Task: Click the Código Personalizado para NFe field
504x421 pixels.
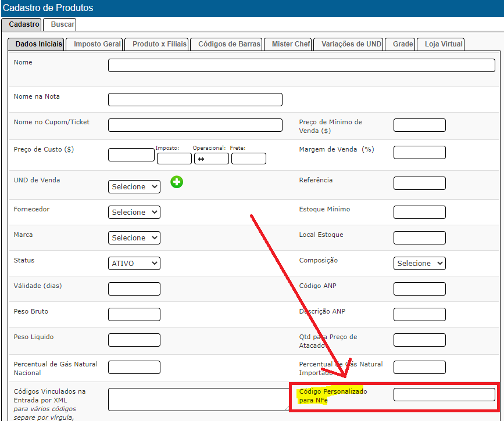Action: (444, 395)
